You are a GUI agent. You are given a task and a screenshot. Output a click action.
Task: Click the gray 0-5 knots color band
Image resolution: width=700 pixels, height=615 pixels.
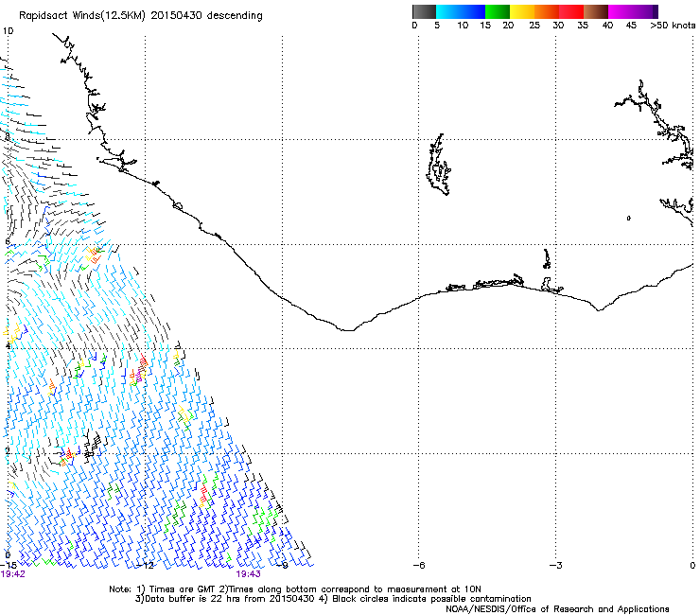coord(424,11)
